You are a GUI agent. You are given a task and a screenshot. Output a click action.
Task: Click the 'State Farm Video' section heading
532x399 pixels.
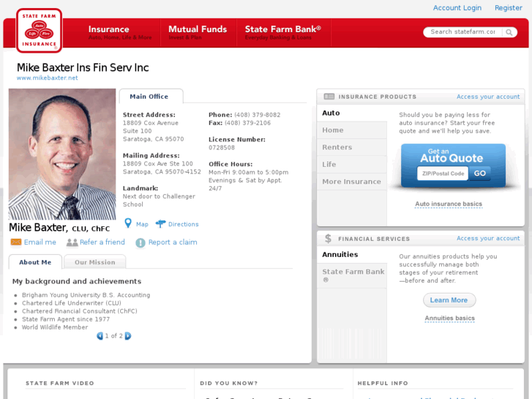(x=60, y=383)
